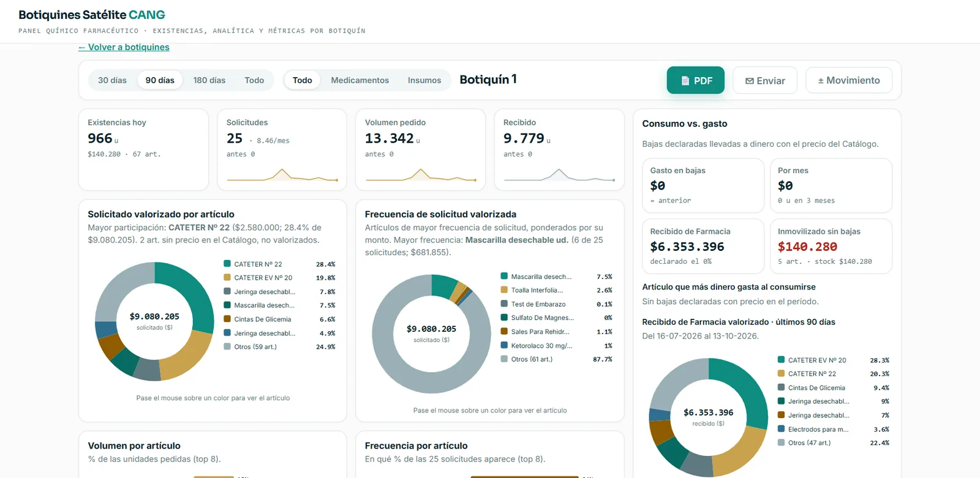Click the Sales Para Rehidr legend entry
This screenshot has width=980, height=478.
click(556, 332)
